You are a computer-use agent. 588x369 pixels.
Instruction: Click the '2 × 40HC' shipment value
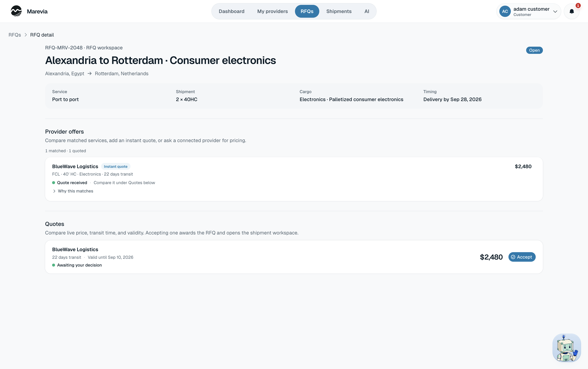187,99
